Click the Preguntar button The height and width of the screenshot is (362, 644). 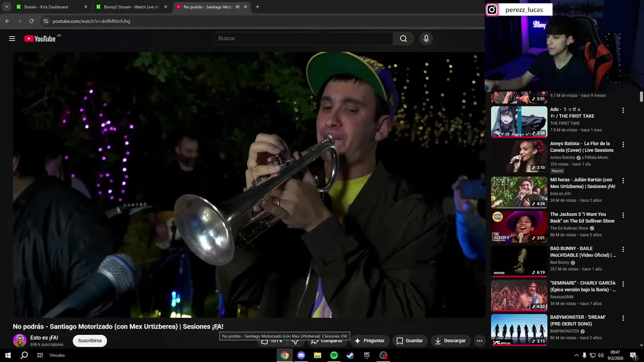(369, 340)
